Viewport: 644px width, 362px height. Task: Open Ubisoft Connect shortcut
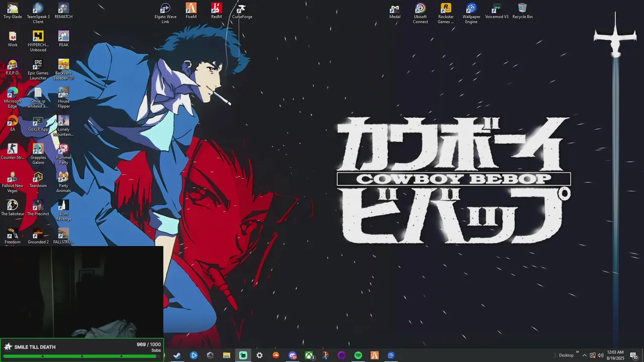tap(421, 13)
